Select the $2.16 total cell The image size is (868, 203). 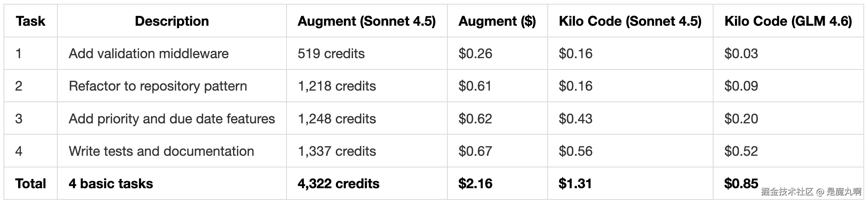[497, 184]
